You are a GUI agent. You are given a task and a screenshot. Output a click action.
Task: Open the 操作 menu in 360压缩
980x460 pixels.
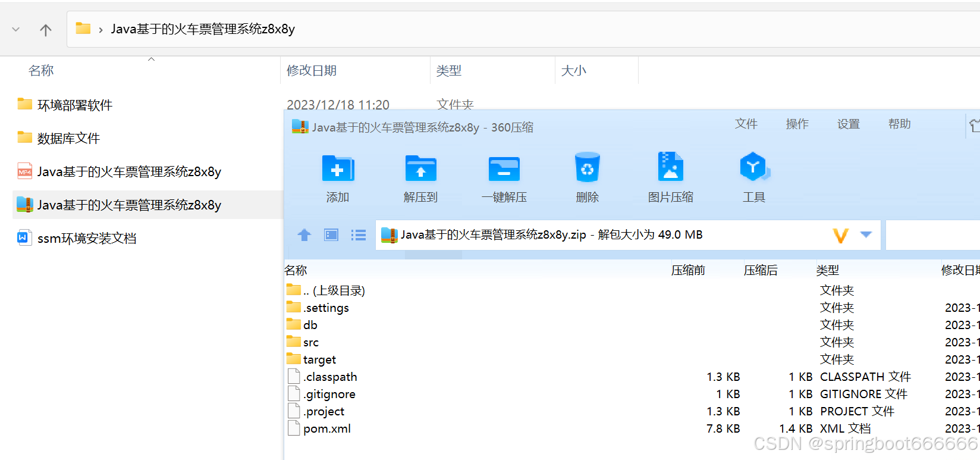click(x=797, y=124)
